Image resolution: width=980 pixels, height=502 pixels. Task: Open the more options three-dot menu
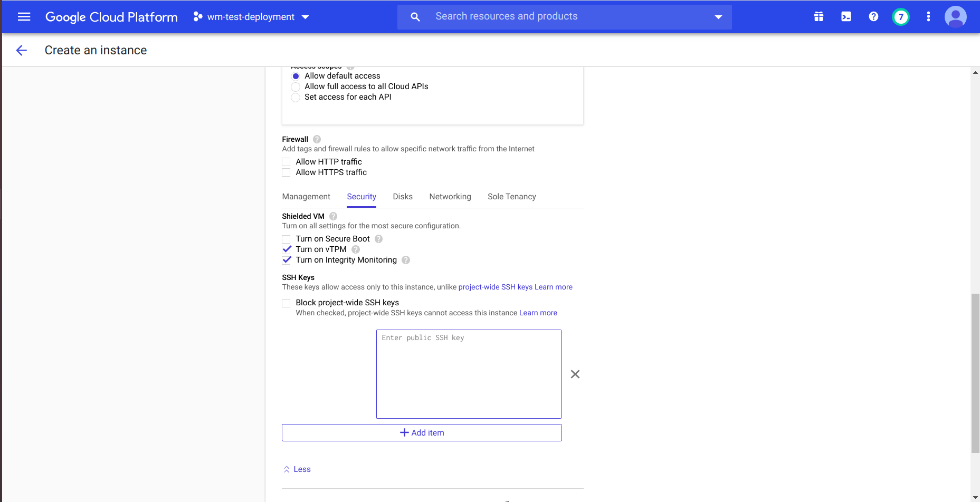pyautogui.click(x=928, y=16)
